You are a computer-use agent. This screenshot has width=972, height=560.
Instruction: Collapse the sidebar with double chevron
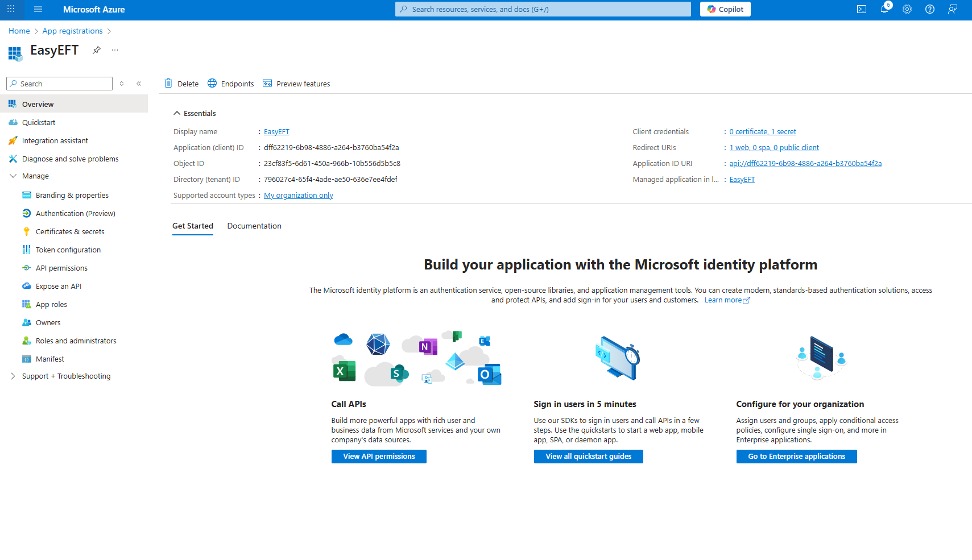pyautogui.click(x=139, y=84)
